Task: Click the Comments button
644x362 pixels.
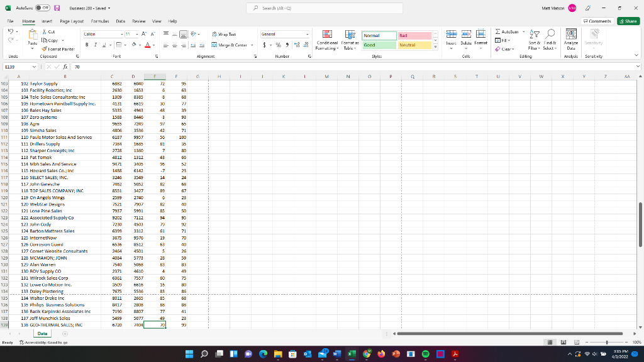Action: [597, 21]
